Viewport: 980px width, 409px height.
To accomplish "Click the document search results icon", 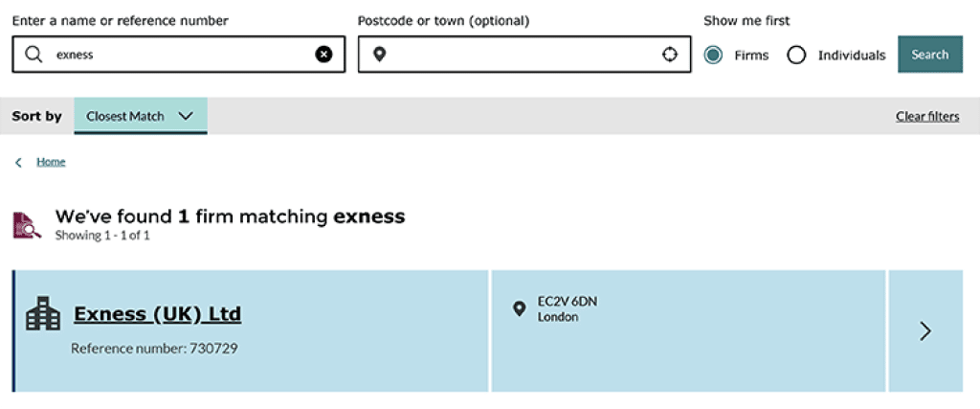I will (x=27, y=226).
